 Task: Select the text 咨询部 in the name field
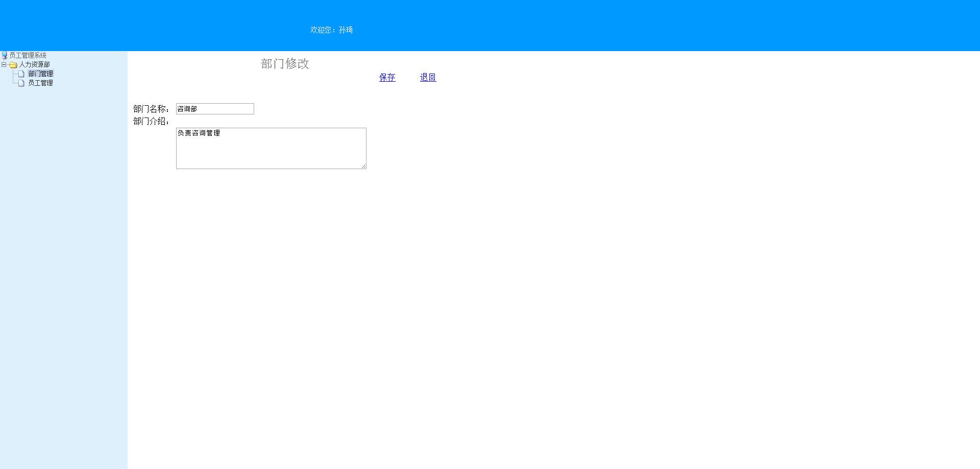[x=187, y=108]
